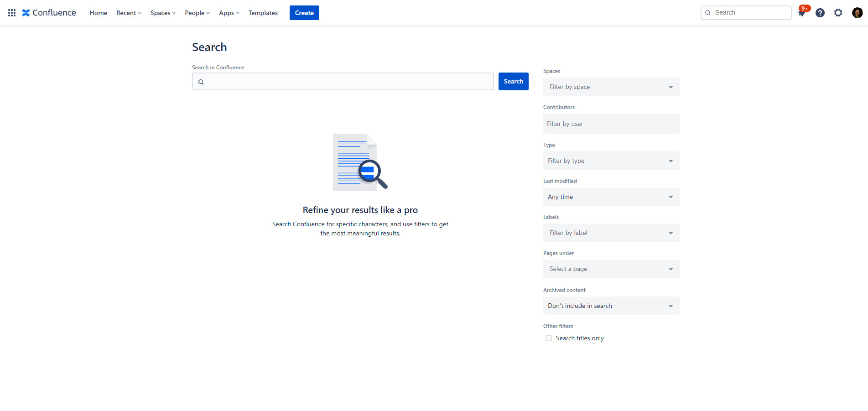The width and height of the screenshot is (868, 411).
Task: Expand the Any time last modified dropdown
Action: pos(611,197)
